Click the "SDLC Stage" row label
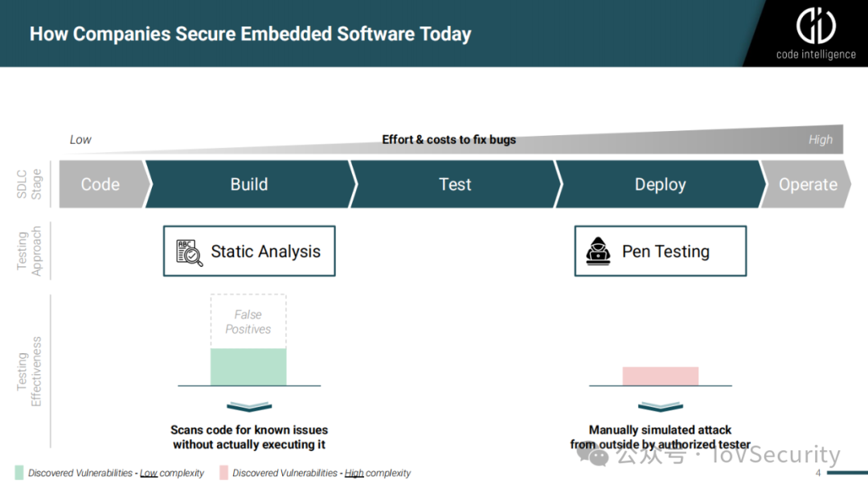 (x=29, y=184)
